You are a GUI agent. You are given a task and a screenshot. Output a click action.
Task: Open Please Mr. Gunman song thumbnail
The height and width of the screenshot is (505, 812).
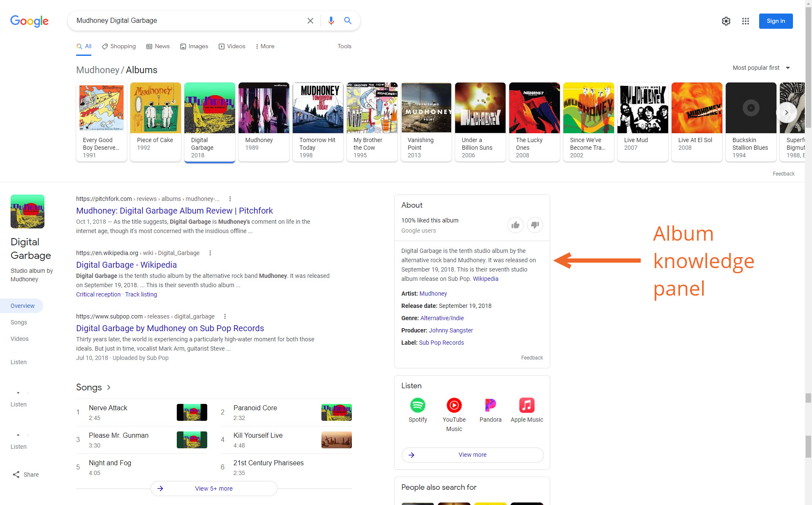(x=192, y=440)
